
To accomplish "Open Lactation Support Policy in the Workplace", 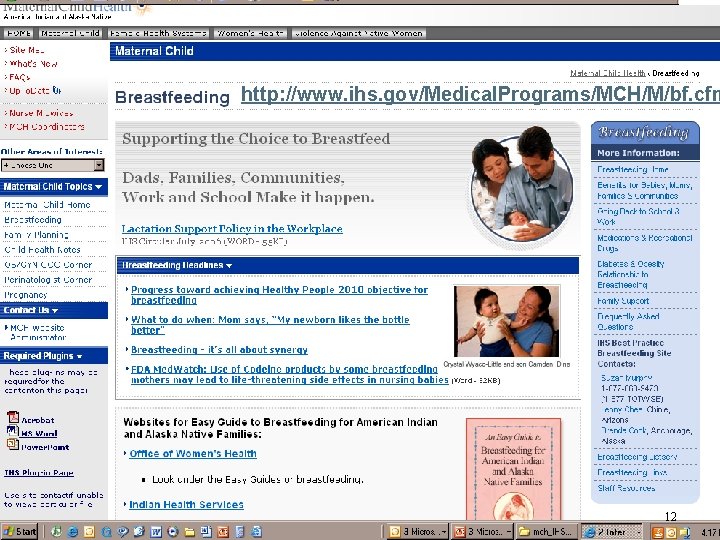I will (x=232, y=229).
